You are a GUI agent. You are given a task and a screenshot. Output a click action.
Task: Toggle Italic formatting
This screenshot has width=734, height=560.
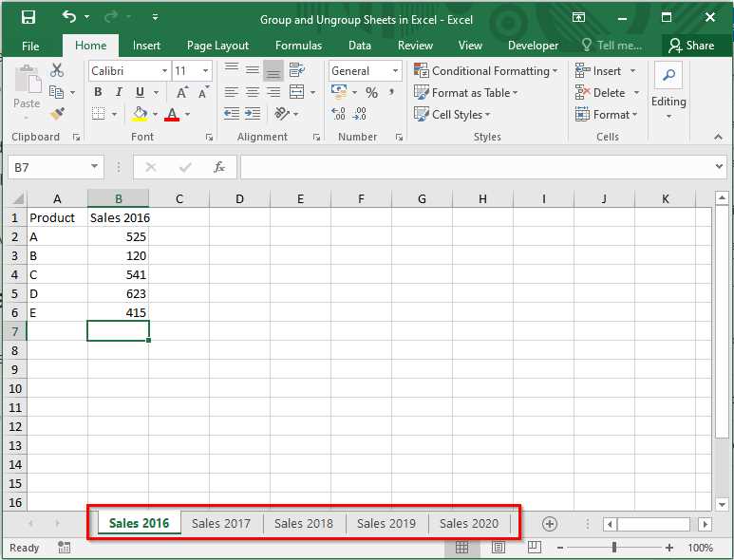(x=119, y=92)
